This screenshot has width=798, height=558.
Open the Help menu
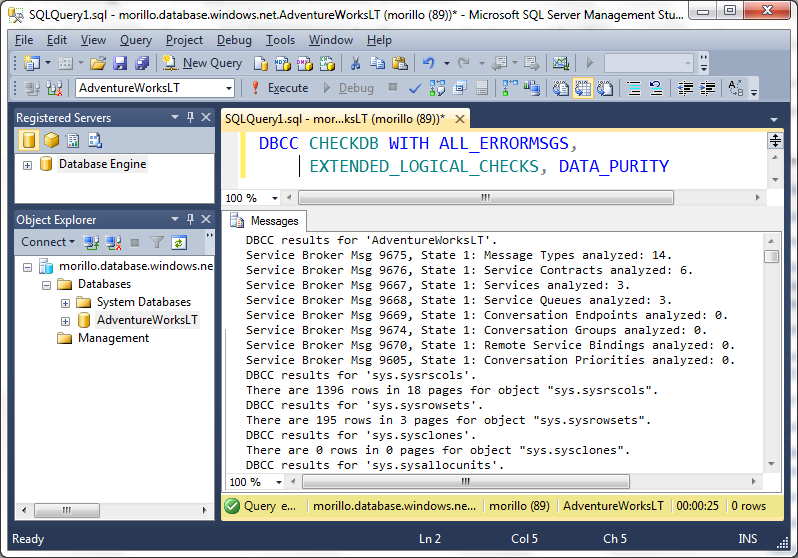click(379, 40)
